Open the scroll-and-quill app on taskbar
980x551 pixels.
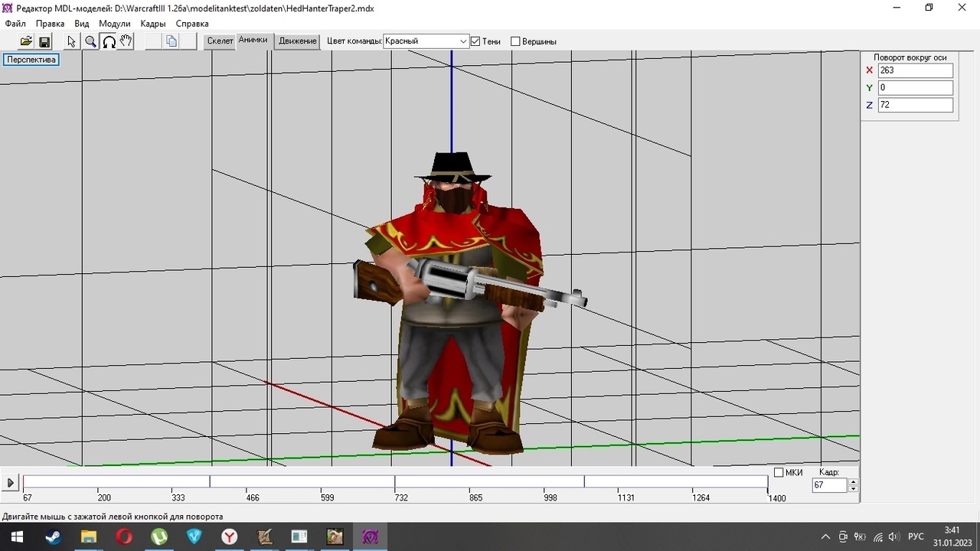(x=264, y=536)
